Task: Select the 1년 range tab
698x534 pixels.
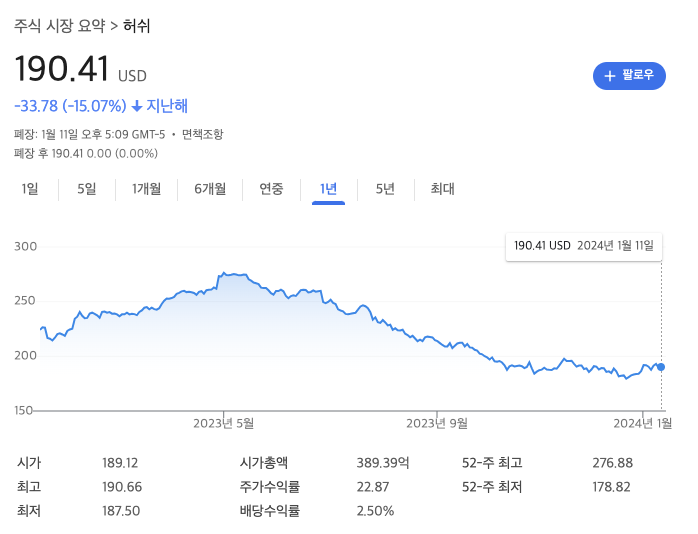Action: 329,189
